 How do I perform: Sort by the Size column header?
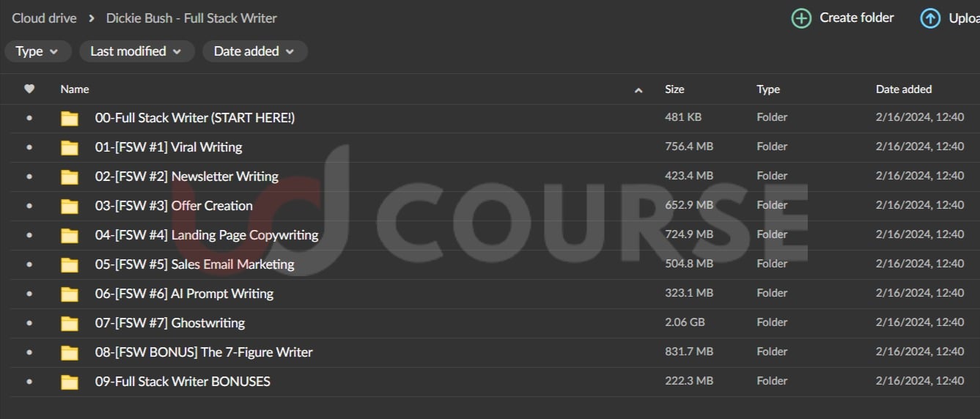coord(674,89)
